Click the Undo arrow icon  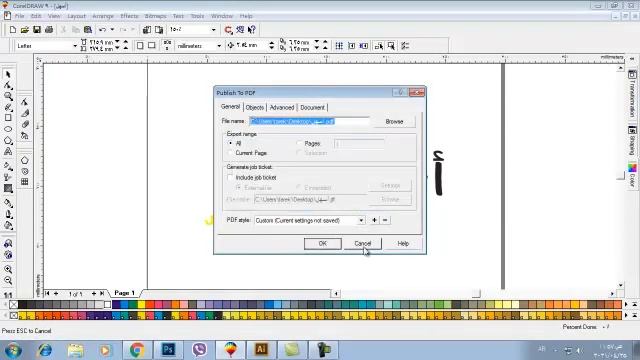(x=102, y=29)
